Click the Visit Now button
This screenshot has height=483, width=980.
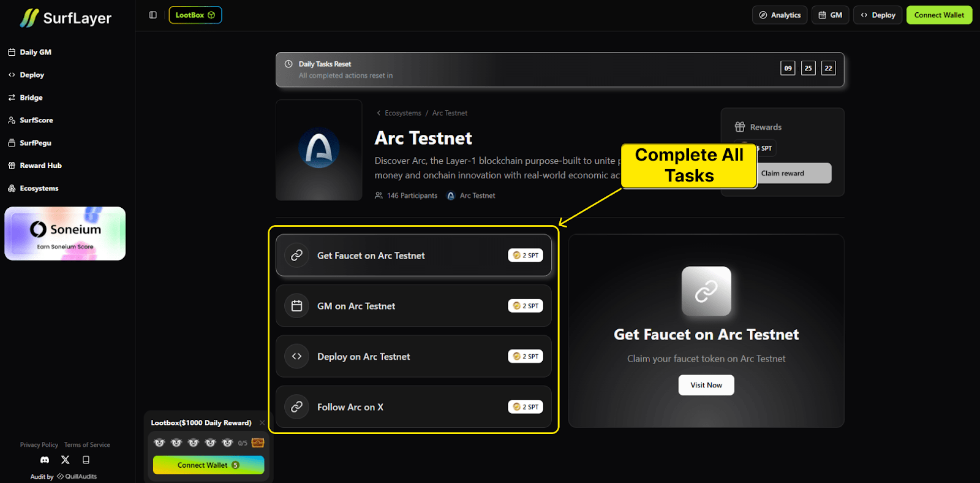706,385
